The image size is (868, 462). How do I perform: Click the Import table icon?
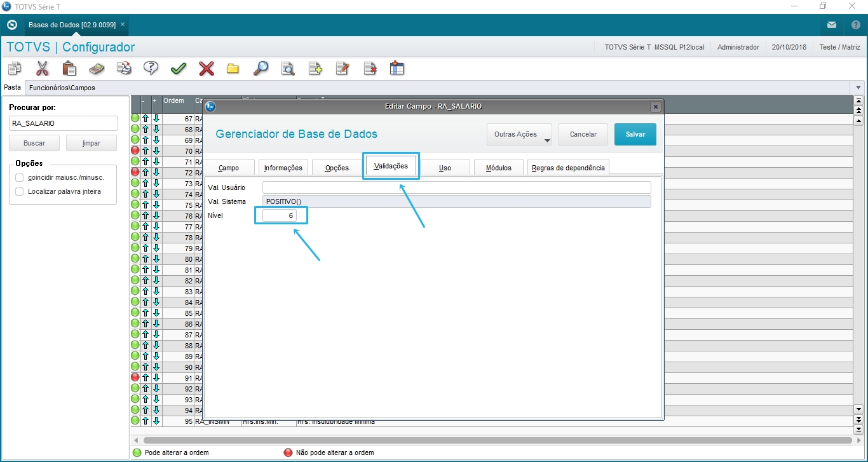coord(397,68)
